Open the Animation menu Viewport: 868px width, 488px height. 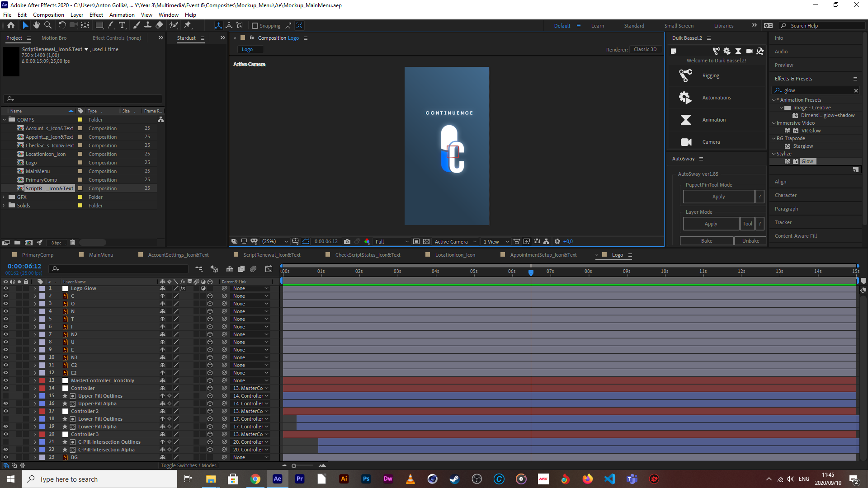122,14
